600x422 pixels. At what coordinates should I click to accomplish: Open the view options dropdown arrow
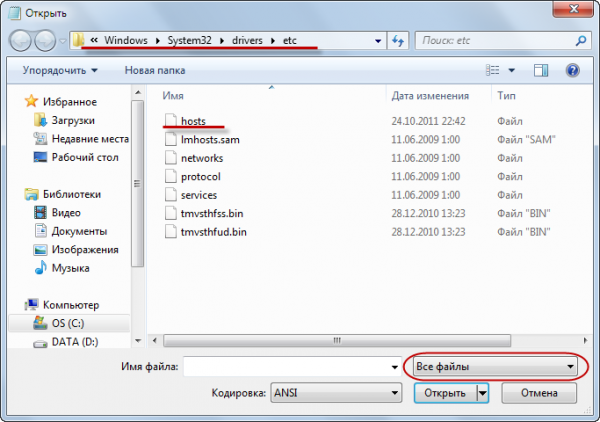[x=512, y=70]
